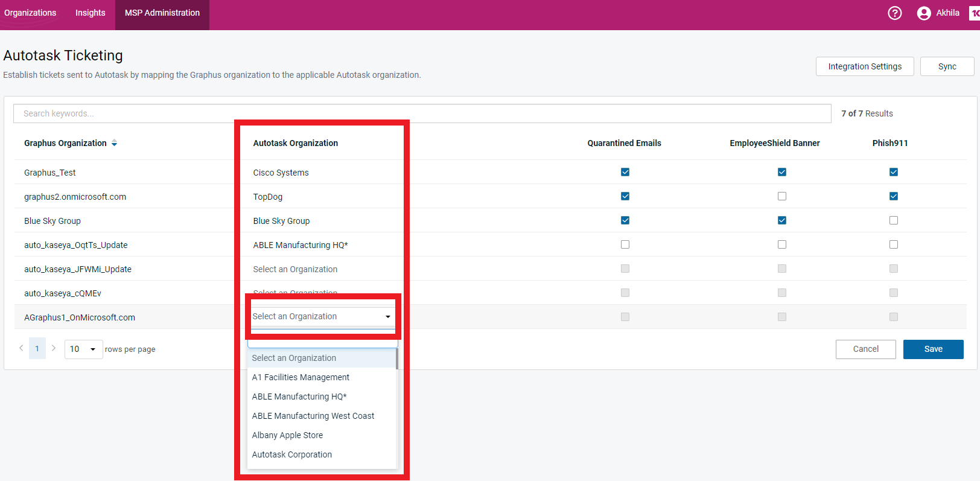Viewport: 980px width, 481px height.
Task: Open rows per page dropdown
Action: (83, 349)
